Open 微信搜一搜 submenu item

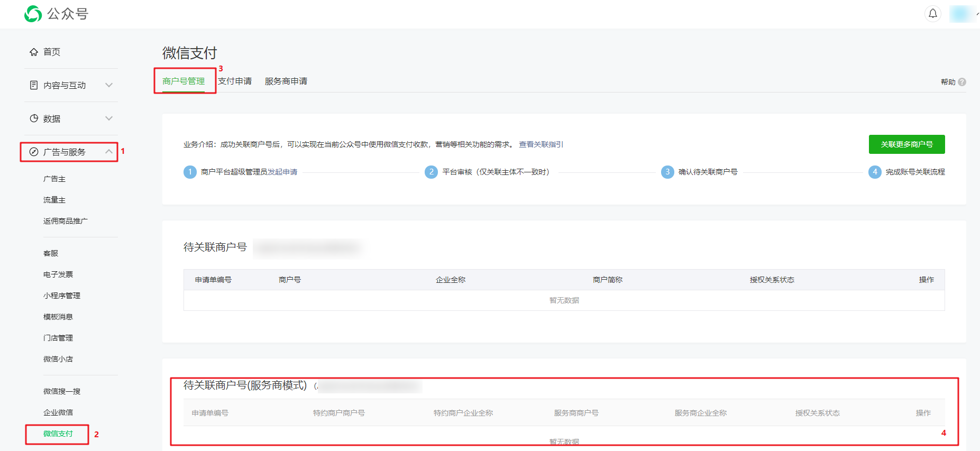coord(62,391)
